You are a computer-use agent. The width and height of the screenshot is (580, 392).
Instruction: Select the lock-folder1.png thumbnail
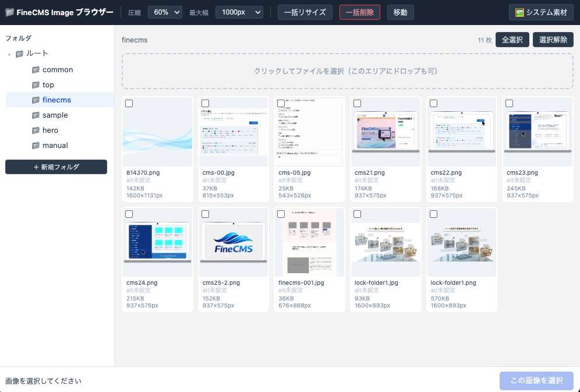point(462,242)
